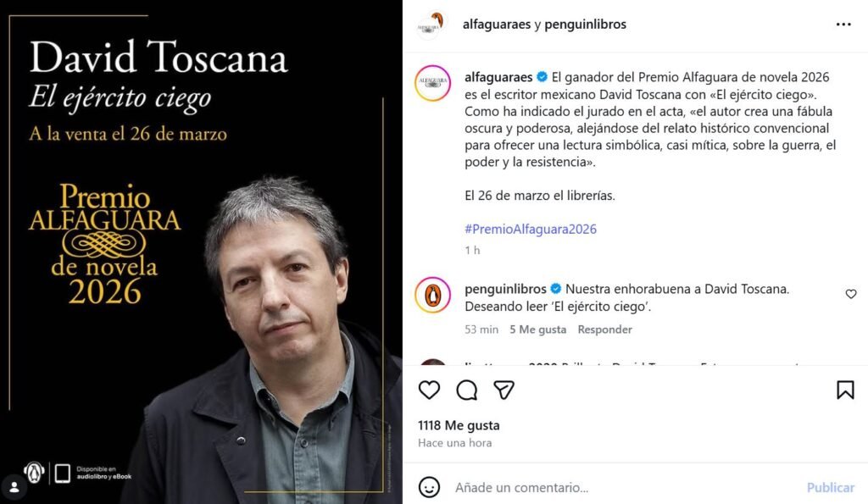
Task: Open penguinlibros link in post header
Action: 585,25
